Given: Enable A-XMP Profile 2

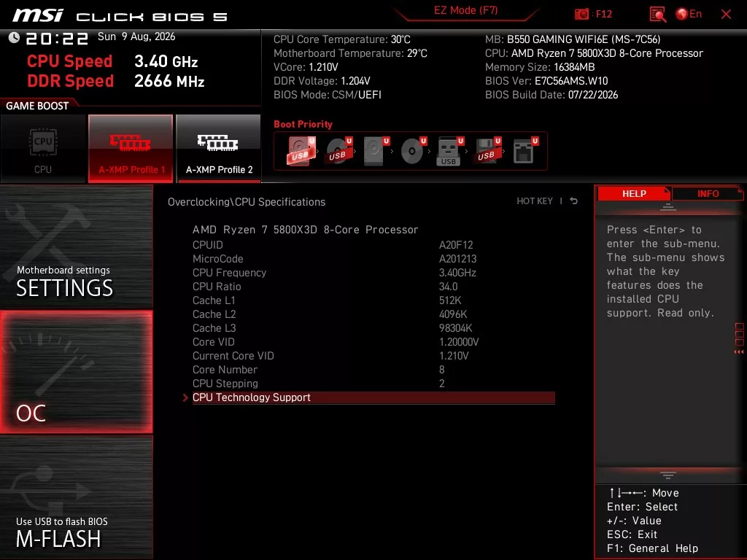Looking at the screenshot, I should pyautogui.click(x=219, y=149).
